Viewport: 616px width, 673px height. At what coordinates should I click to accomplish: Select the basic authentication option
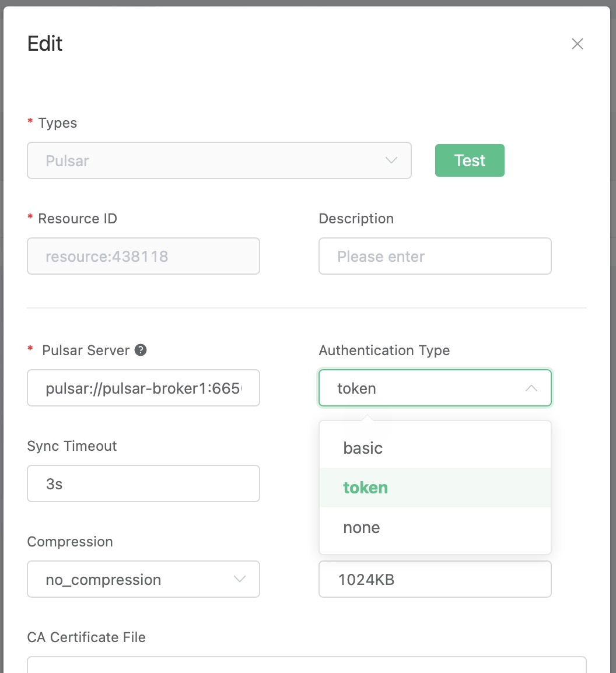(x=435, y=448)
